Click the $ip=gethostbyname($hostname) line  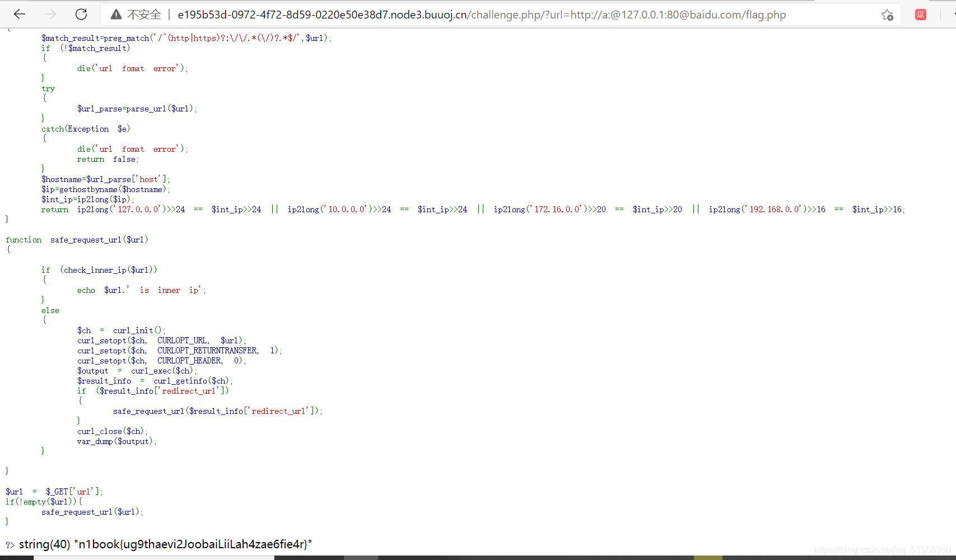105,189
